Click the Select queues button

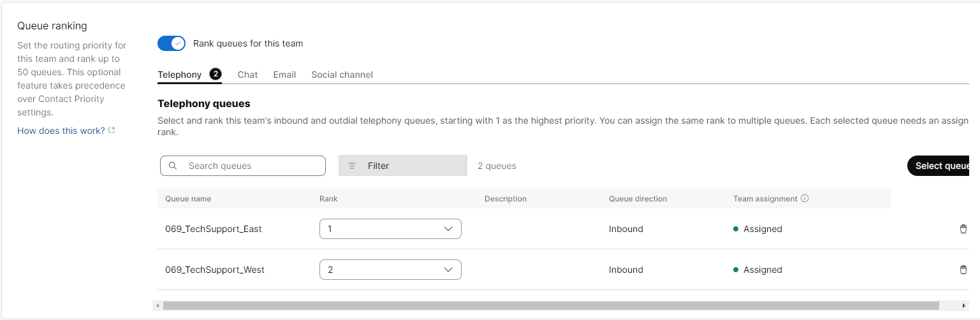[x=939, y=166]
